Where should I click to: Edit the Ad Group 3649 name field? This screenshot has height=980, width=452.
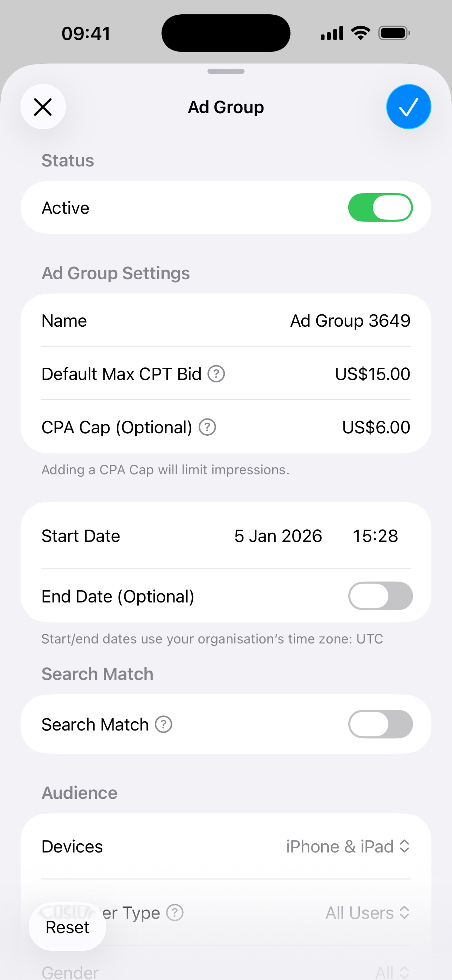coord(350,321)
